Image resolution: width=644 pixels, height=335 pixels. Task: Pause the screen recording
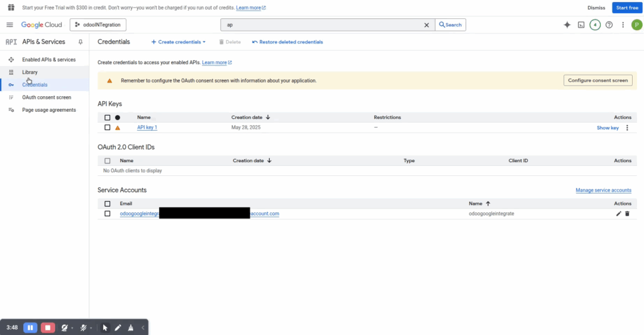(x=30, y=327)
